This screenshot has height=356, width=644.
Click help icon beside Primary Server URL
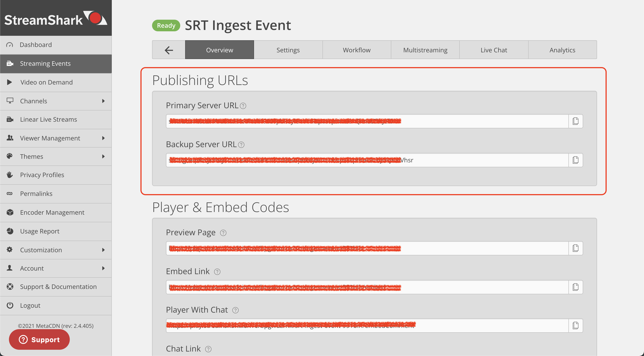243,106
